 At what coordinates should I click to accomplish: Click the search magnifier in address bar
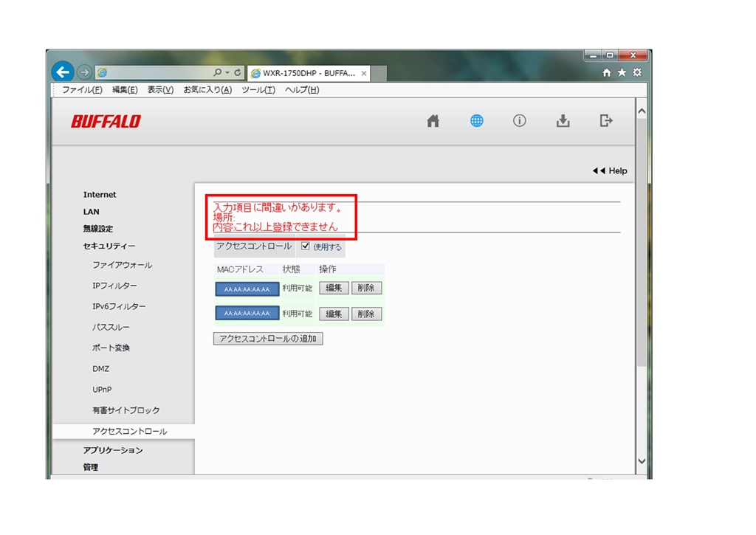point(218,72)
